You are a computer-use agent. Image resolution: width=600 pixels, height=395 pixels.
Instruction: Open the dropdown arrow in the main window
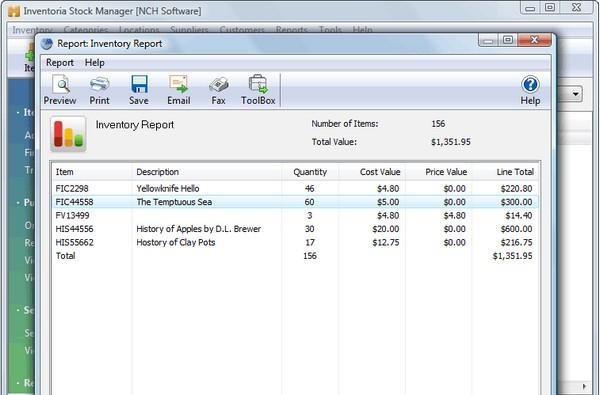pyautogui.click(x=576, y=94)
